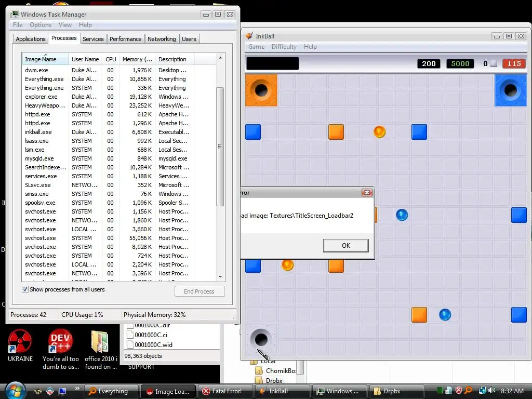Image resolution: width=532 pixels, height=399 pixels.
Task: Open InkBall's Difficulty menu
Action: (x=284, y=47)
